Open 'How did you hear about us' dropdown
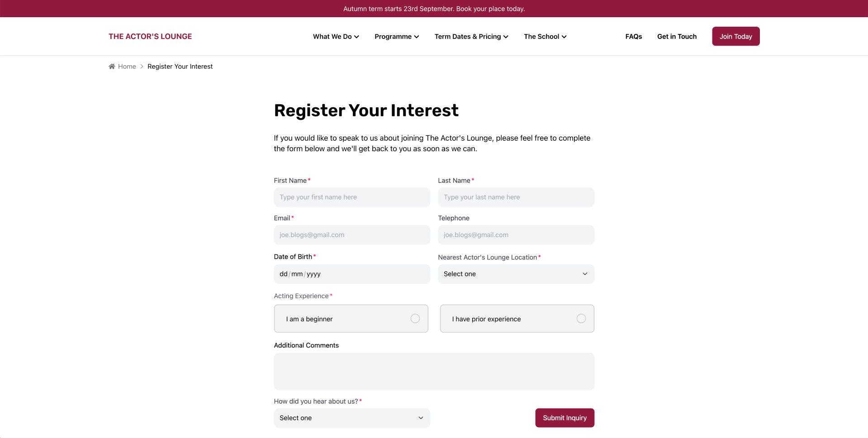Viewport: 868px width, 438px height. click(351, 418)
